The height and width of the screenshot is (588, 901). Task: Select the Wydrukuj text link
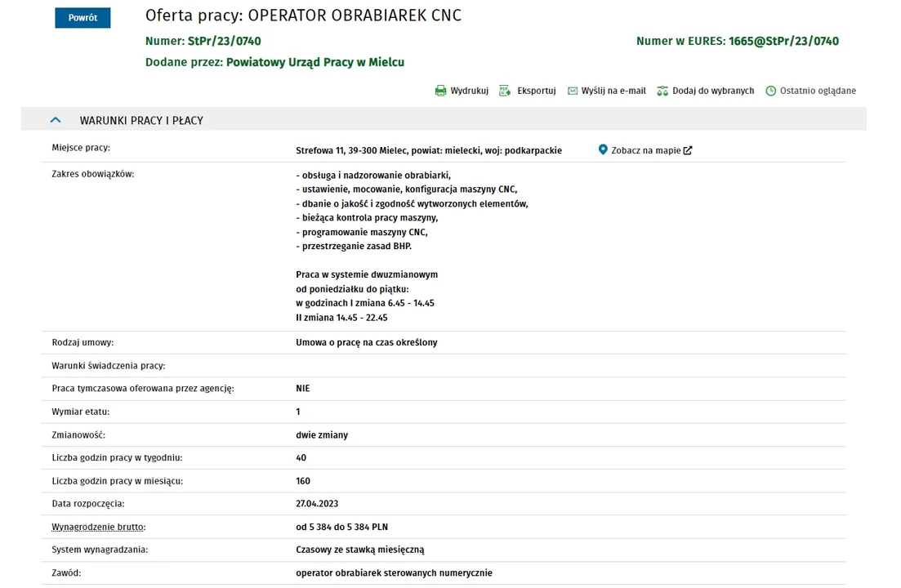pyautogui.click(x=469, y=91)
